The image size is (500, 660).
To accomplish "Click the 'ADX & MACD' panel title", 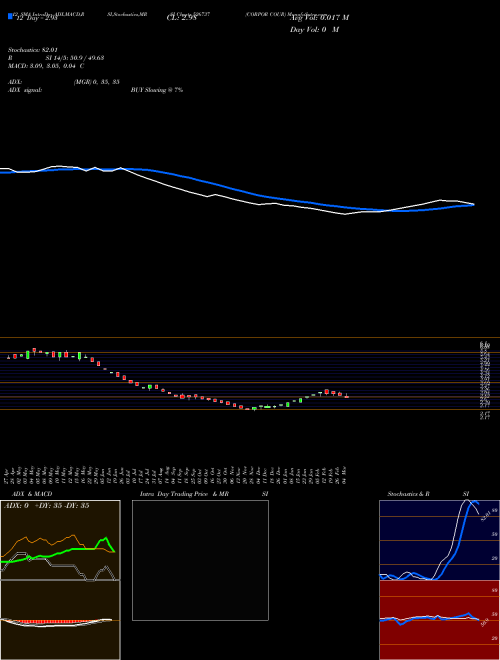I will coord(32,494).
